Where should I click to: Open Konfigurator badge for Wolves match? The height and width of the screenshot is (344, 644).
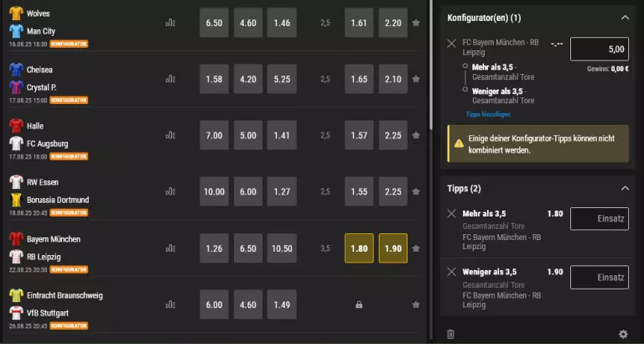click(69, 44)
